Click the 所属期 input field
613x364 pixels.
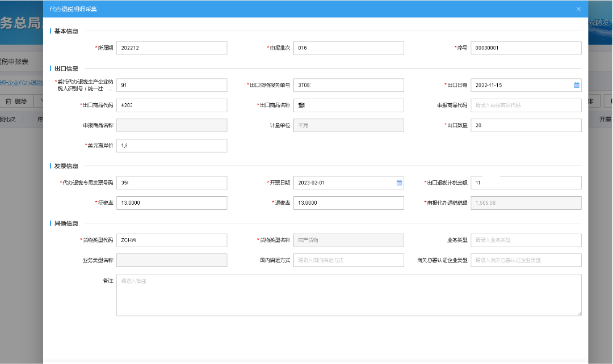pyautogui.click(x=171, y=48)
